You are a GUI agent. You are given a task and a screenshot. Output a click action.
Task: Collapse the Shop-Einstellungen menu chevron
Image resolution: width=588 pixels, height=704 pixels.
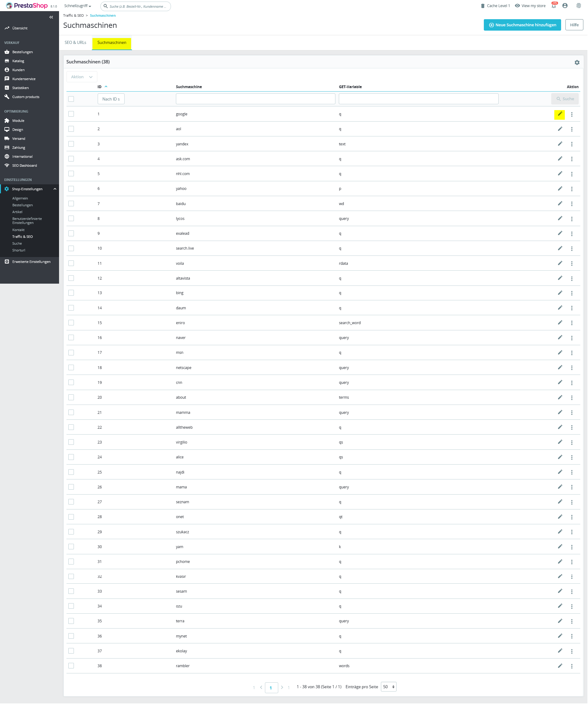pos(55,189)
